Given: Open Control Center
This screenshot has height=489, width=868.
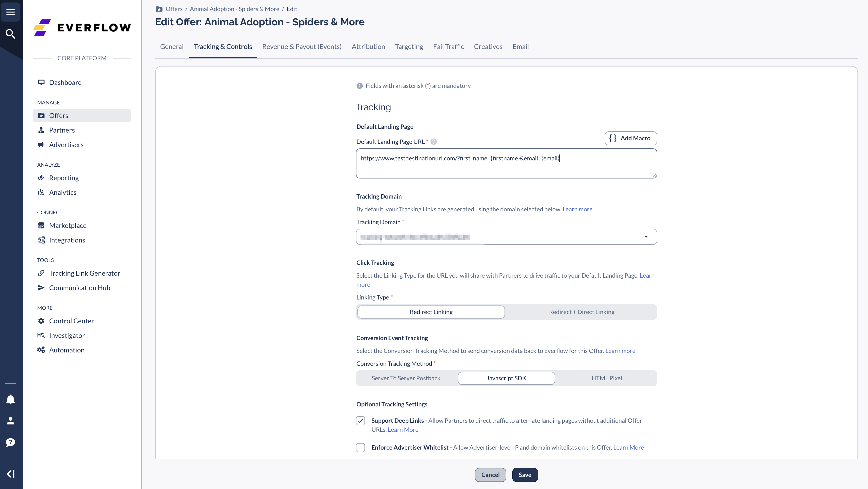Looking at the screenshot, I should [x=82, y=321].
